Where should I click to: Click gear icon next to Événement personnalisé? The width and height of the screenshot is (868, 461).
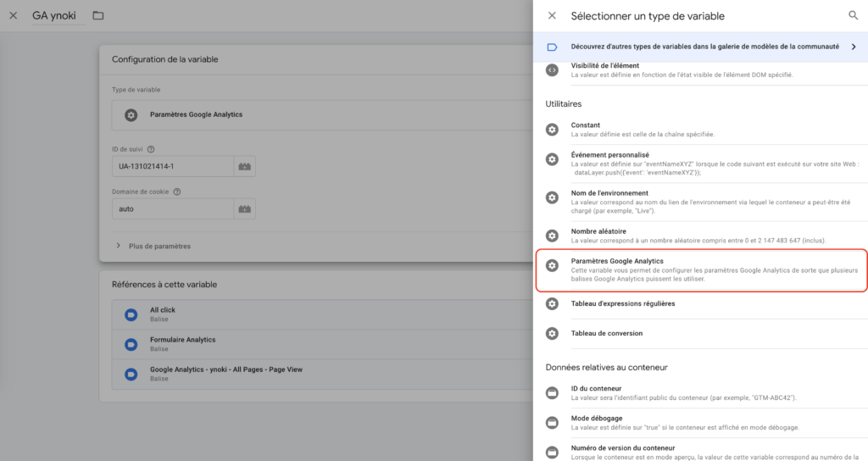point(552,159)
